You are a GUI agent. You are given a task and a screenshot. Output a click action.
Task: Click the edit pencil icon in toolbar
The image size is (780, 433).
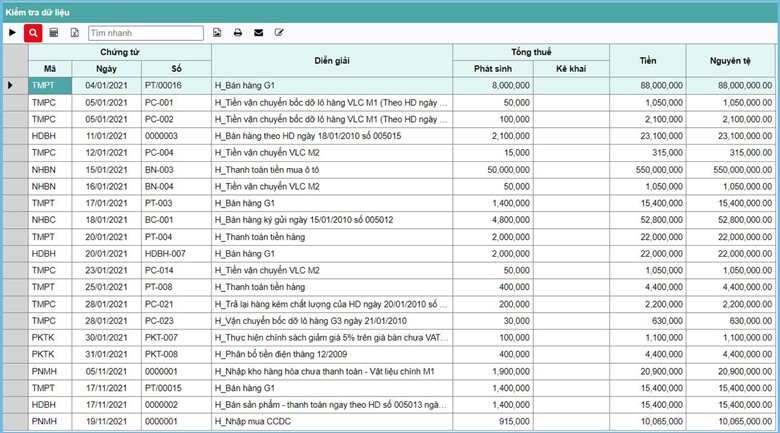(x=280, y=33)
